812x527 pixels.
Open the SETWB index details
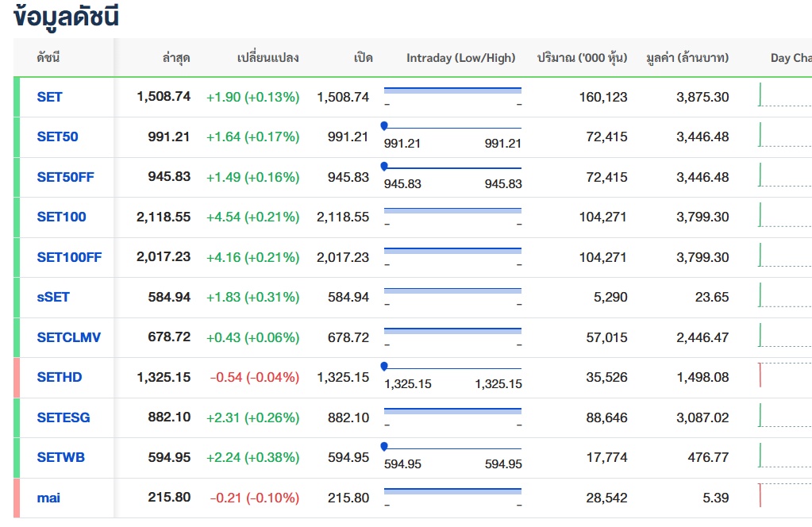pos(60,457)
